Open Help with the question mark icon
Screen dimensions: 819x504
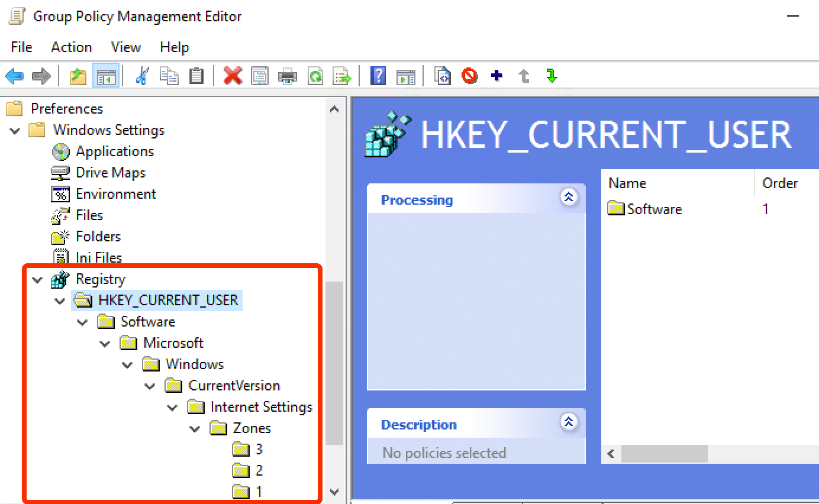[x=378, y=76]
